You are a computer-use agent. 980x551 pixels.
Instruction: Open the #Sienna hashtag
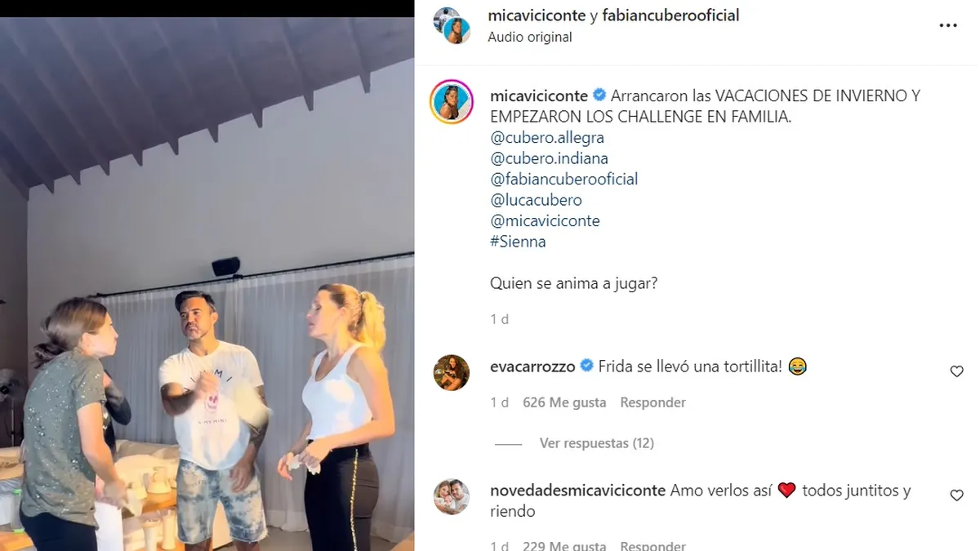[x=518, y=242]
